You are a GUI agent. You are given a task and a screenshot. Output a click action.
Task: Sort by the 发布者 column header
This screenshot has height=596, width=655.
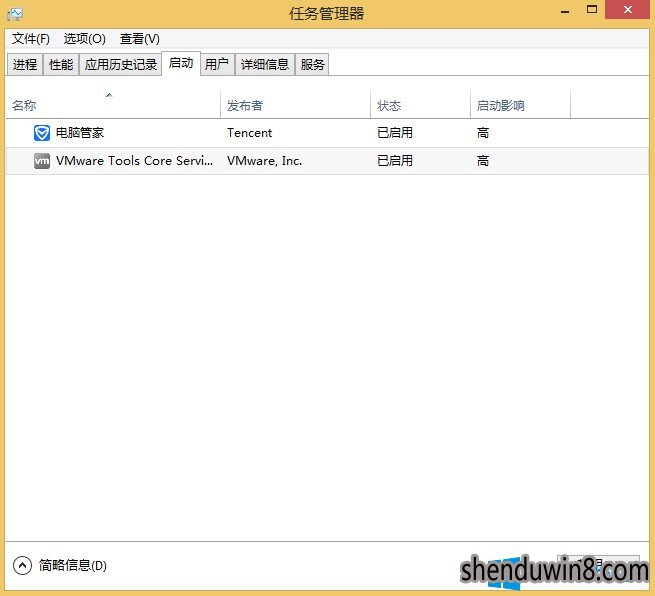point(295,104)
